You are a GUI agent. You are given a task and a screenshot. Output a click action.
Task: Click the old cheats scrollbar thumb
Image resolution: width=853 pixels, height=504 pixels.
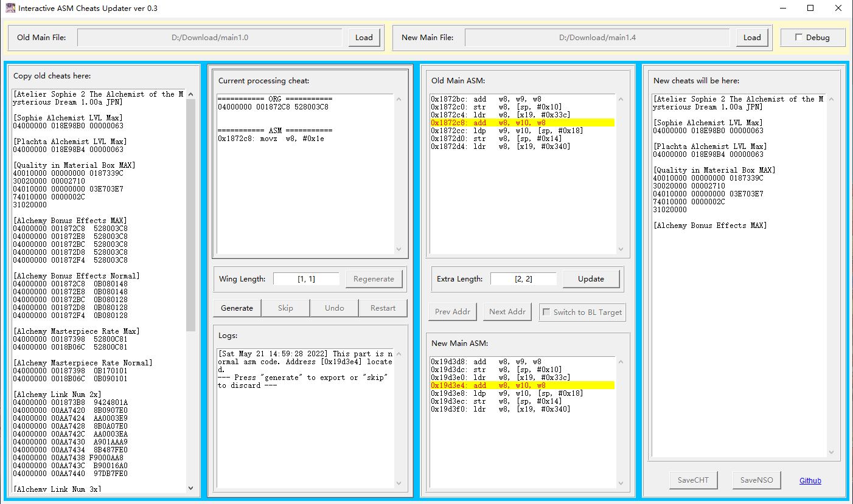[190, 215]
